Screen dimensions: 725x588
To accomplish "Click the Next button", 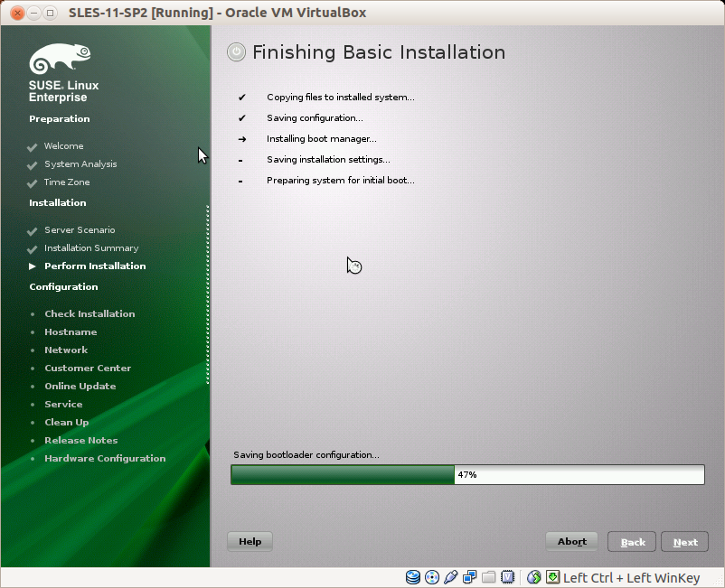I will coord(685,542).
